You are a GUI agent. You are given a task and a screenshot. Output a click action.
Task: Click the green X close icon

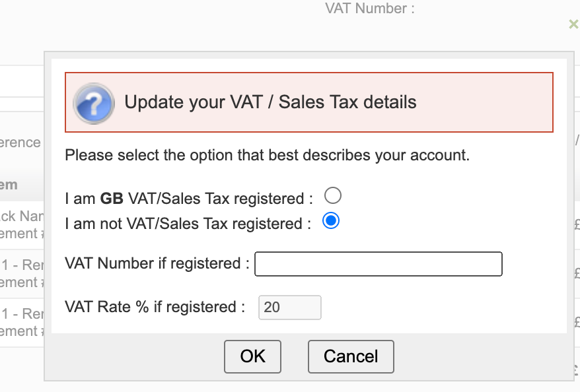tap(573, 24)
